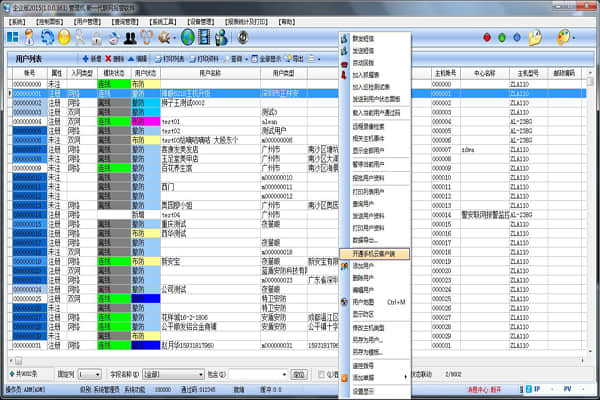This screenshot has height=400, width=600.
Task: Toggle the checkbox beside the 定位 button
Action: pyautogui.click(x=321, y=374)
